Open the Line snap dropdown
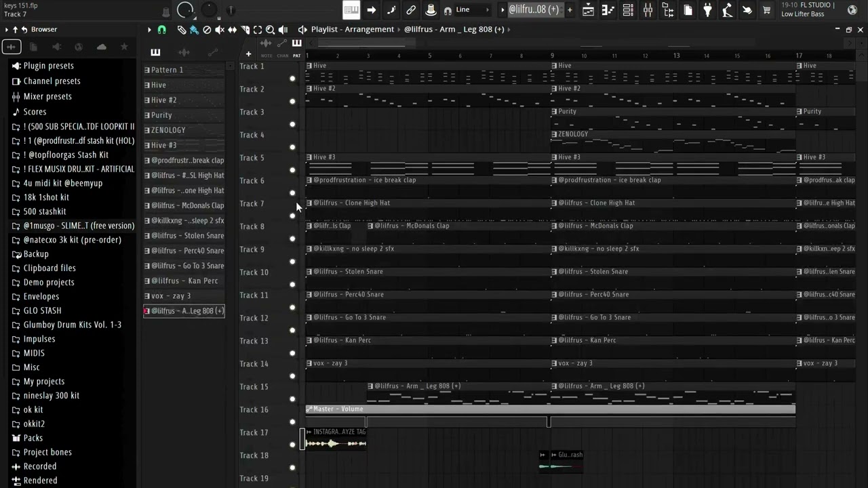Image resolution: width=868 pixels, height=488 pixels. tap(472, 9)
